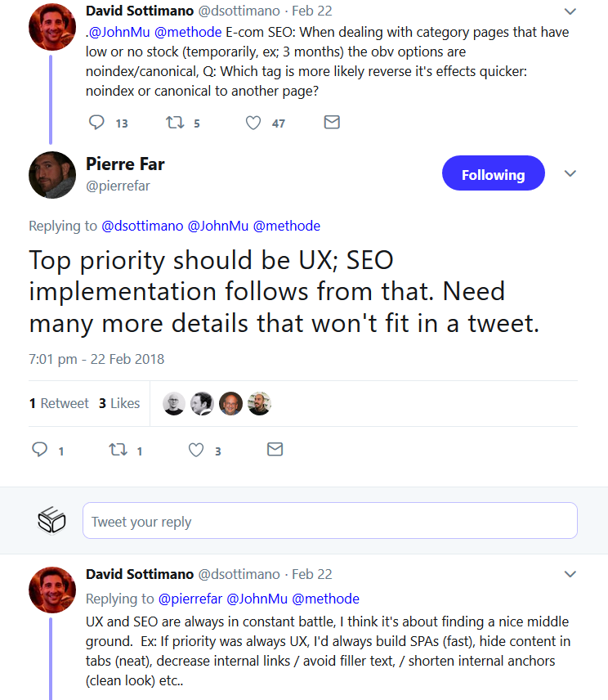Retweet Pierre Far's tweet

118,449
